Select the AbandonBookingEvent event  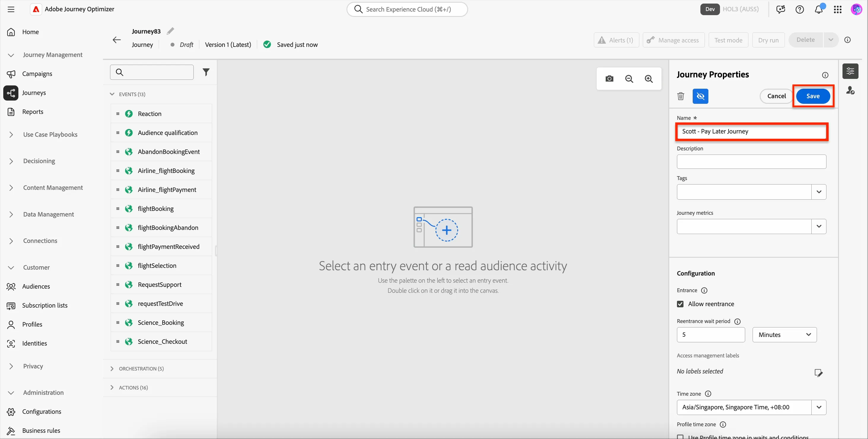[161, 152]
